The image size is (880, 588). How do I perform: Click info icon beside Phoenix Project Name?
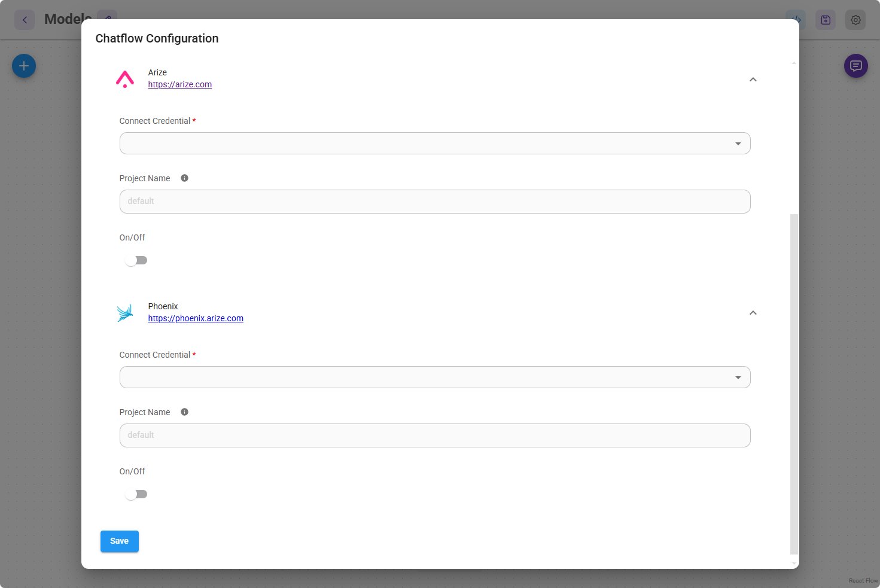(184, 412)
